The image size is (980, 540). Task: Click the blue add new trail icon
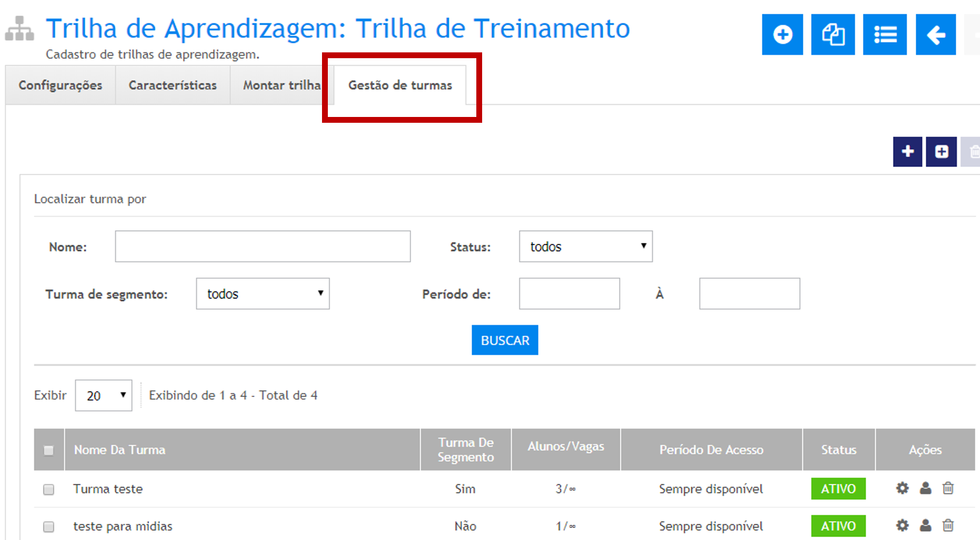[x=782, y=35]
